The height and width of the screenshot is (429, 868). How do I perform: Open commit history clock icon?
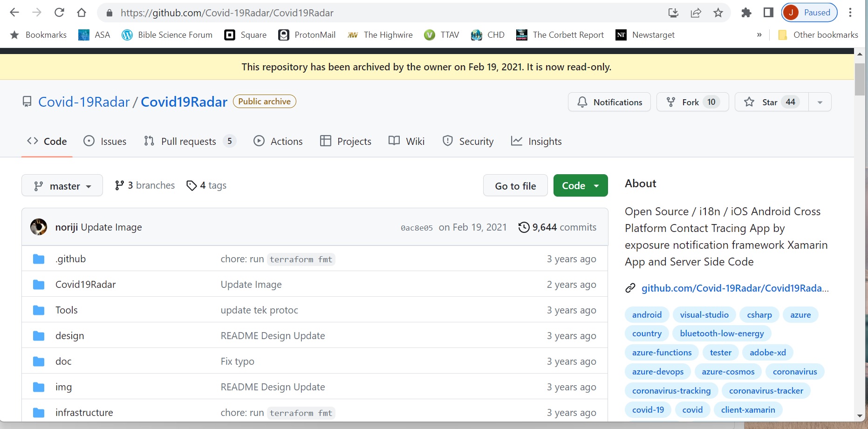524,227
